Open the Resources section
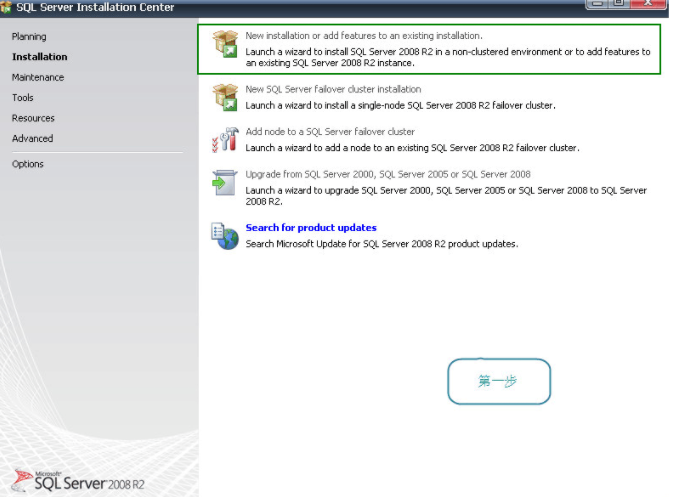 (x=33, y=118)
